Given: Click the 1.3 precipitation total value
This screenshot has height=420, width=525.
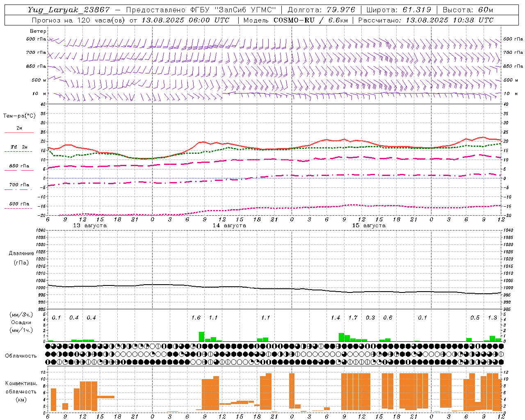Looking at the screenshot, I should 493,318.
